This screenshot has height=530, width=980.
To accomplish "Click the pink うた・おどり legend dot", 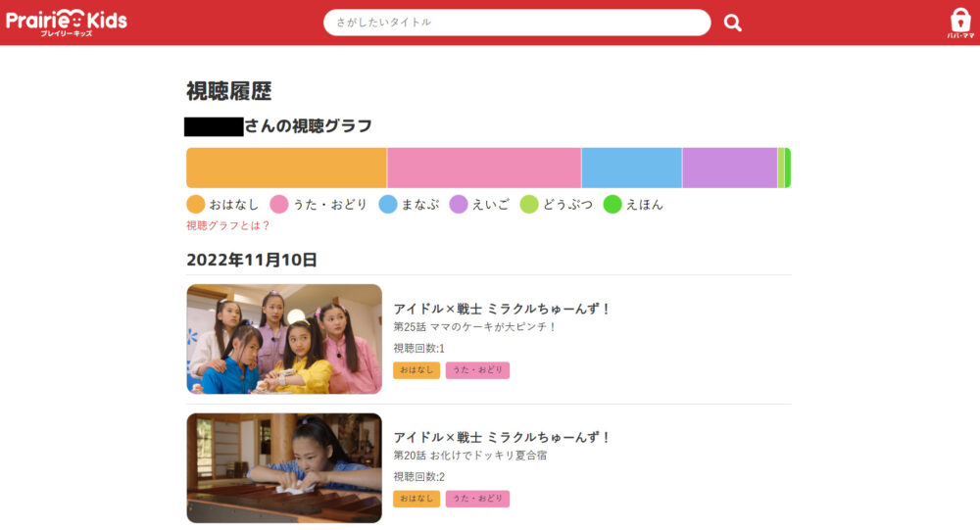I will point(279,205).
